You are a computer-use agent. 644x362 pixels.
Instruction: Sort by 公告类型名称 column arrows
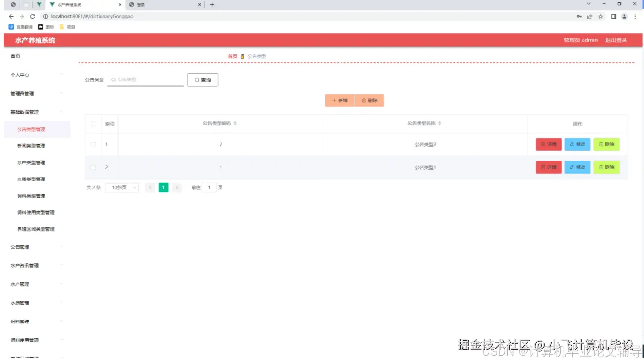(440, 123)
